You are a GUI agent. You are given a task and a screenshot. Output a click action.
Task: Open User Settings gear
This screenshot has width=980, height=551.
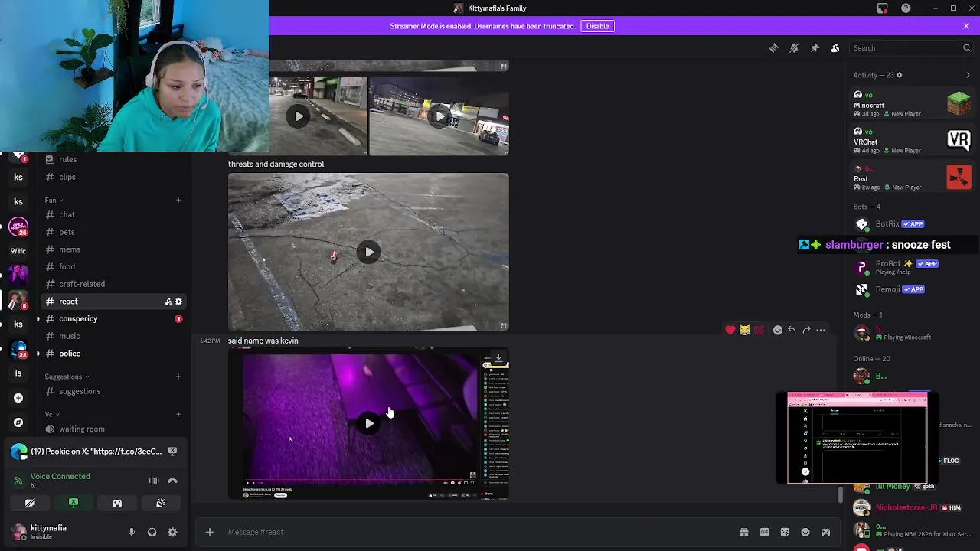[x=172, y=532]
